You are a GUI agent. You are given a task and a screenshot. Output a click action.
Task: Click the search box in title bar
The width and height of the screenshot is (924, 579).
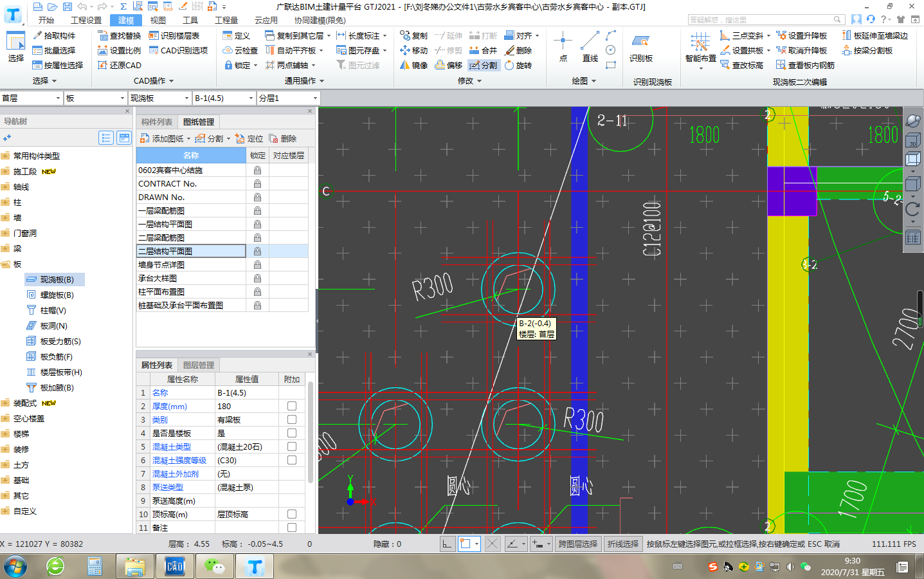click(x=765, y=20)
